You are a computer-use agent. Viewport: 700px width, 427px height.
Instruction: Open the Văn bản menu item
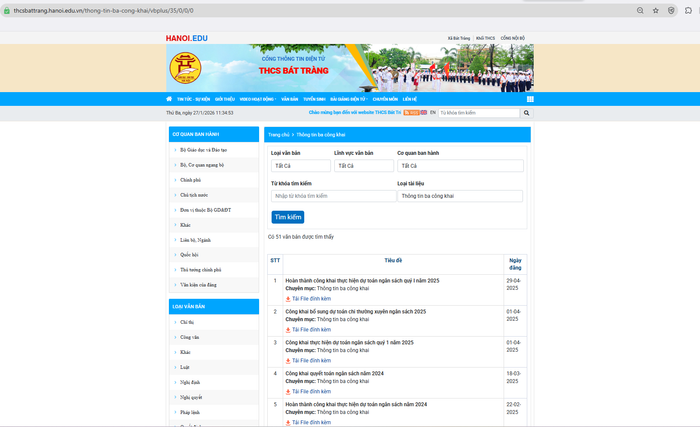(x=289, y=99)
